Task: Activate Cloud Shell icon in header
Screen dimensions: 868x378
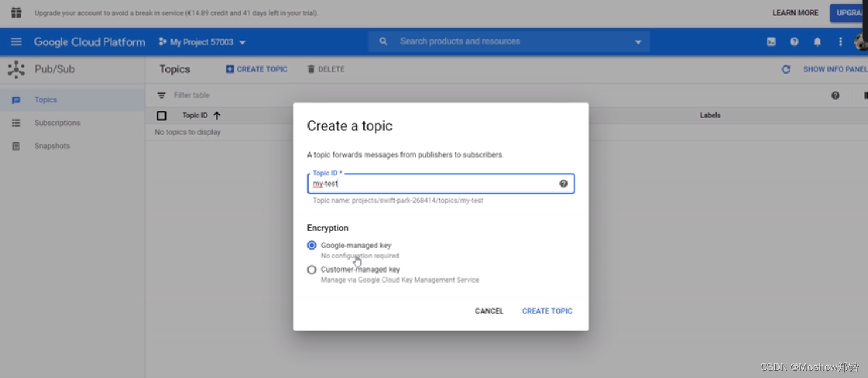Action: 771,42
